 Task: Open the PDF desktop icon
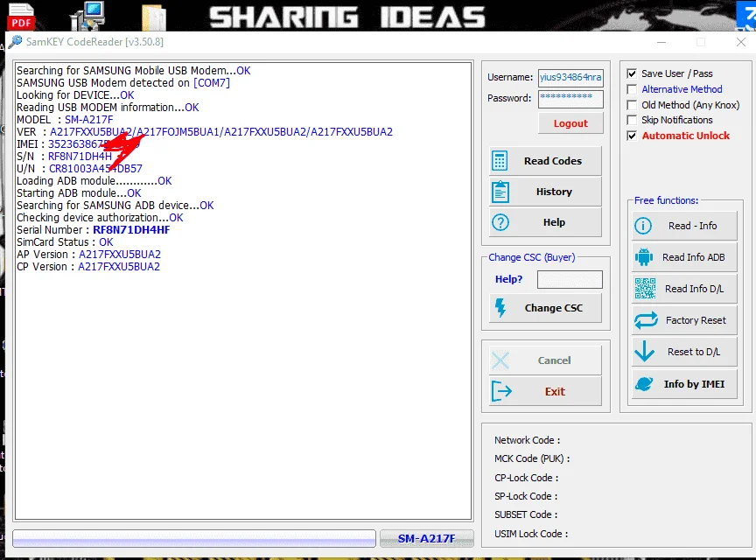[x=21, y=16]
